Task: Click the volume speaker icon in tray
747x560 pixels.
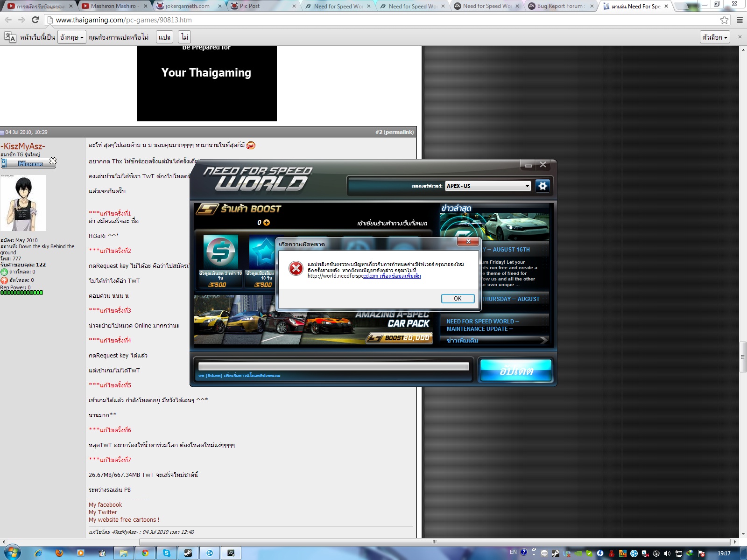Action: (667, 553)
